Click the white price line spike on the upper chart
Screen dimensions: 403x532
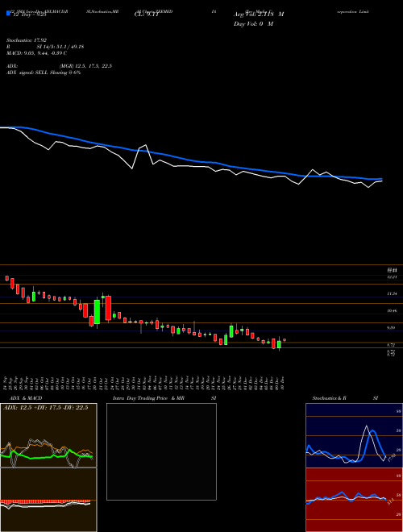click(146, 146)
